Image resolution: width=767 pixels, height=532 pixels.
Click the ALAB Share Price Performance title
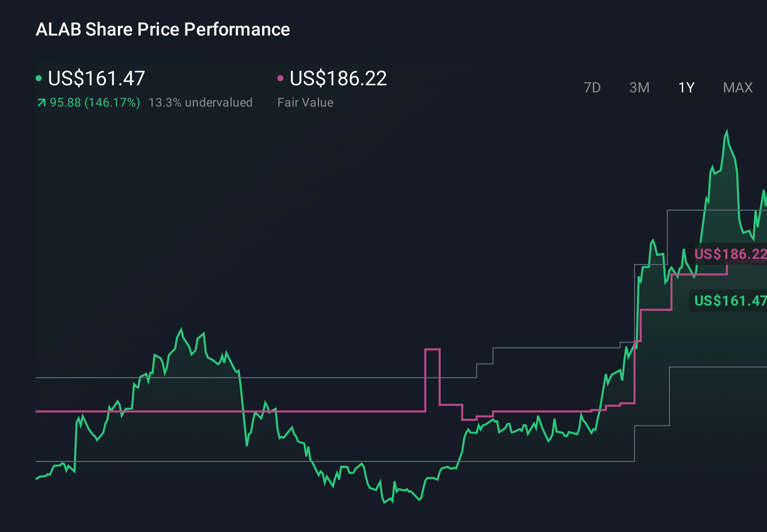pos(163,29)
